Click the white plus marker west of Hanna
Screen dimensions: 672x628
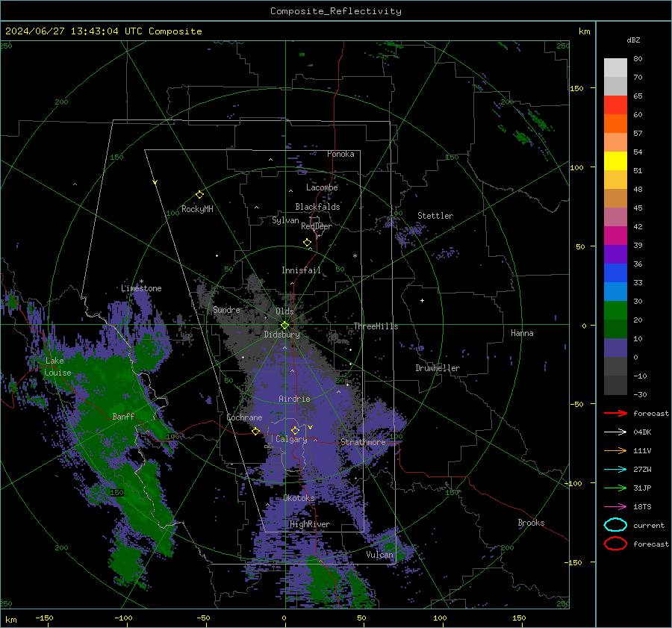[422, 300]
